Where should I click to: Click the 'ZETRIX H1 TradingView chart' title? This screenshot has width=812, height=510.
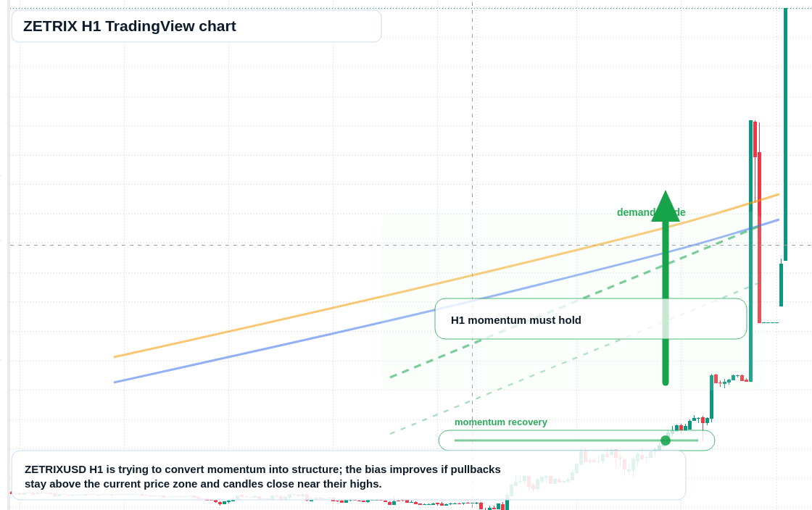click(130, 26)
